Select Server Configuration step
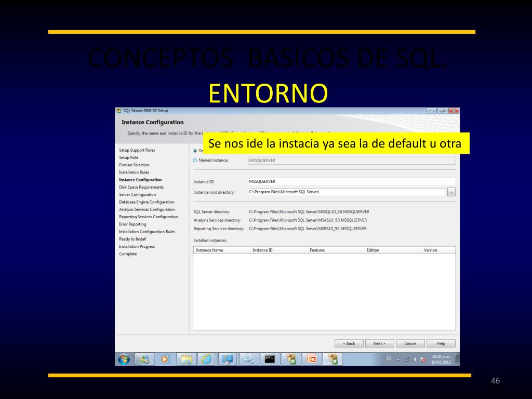 [x=137, y=195]
